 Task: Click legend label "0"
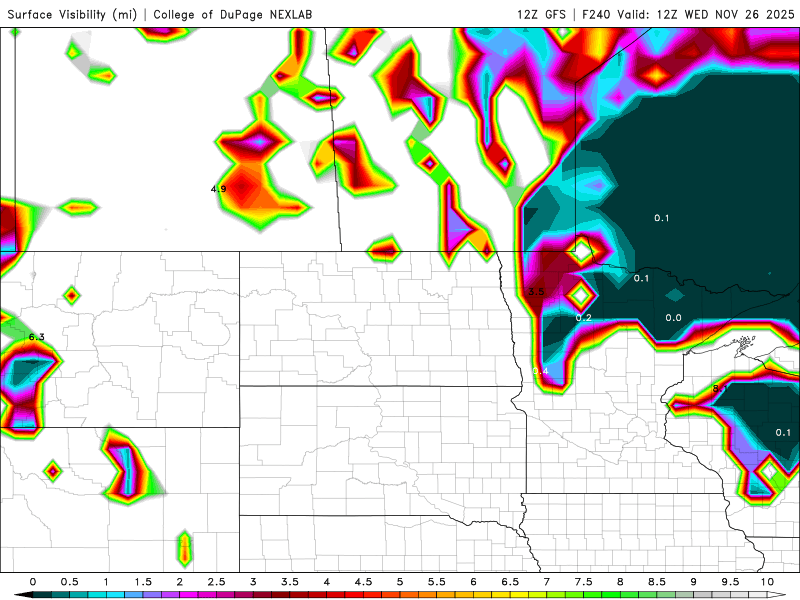33,582
